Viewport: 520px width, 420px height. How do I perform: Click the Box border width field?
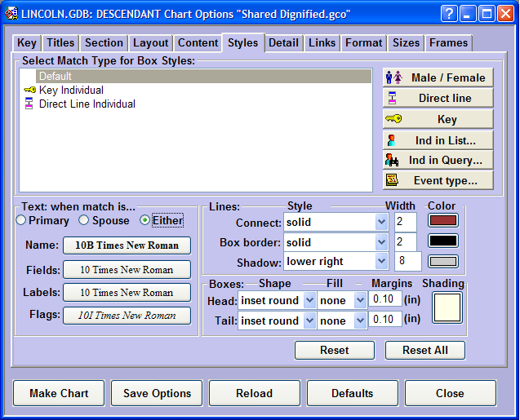click(406, 242)
